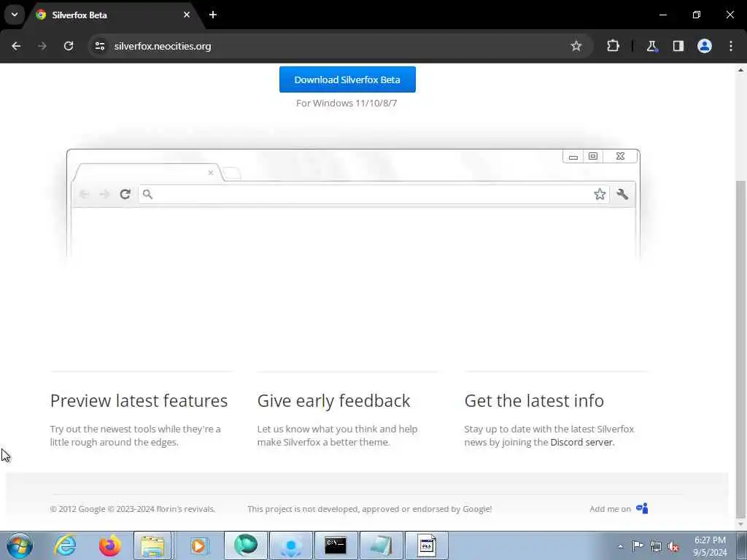Open the media player taskbar icon
This screenshot has height=560, width=747.
(x=198, y=545)
